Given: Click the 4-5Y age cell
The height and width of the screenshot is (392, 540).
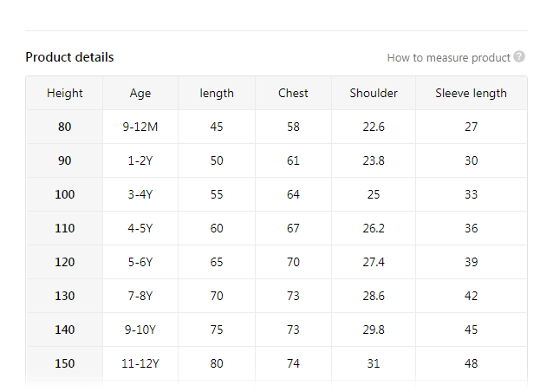Looking at the screenshot, I should pyautogui.click(x=140, y=228).
